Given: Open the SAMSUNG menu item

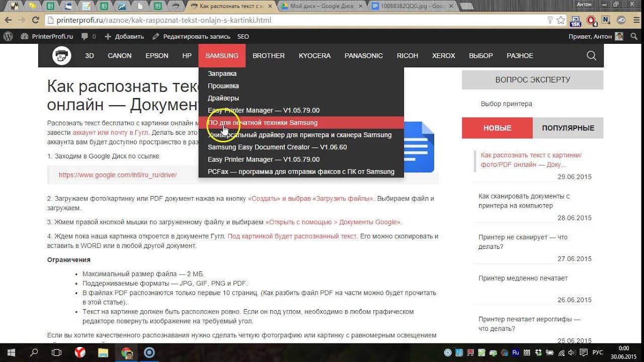Looking at the screenshot, I should pyautogui.click(x=222, y=56).
